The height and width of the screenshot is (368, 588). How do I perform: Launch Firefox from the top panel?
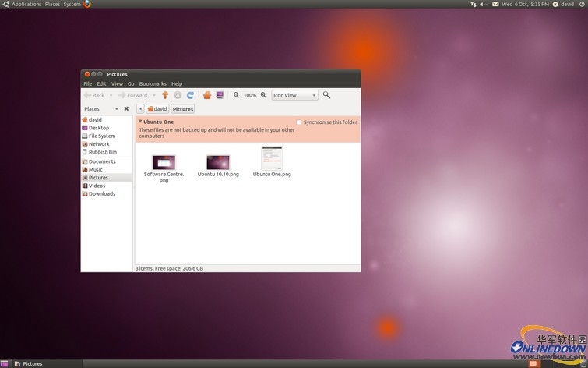(86, 4)
